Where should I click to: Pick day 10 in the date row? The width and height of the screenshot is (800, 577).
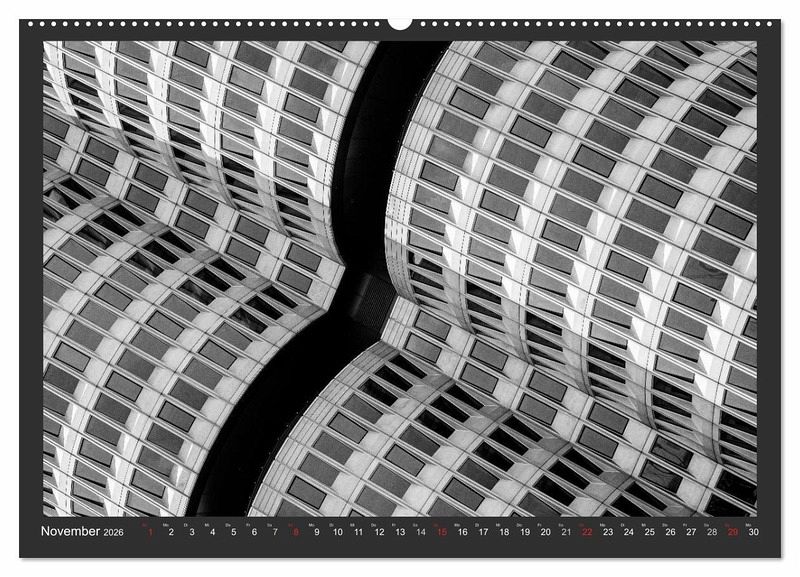pos(337,532)
